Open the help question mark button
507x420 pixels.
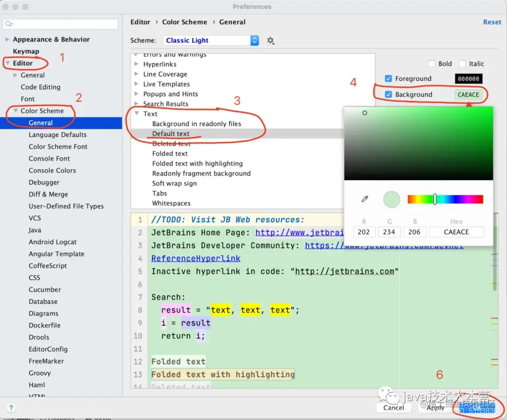point(11,408)
